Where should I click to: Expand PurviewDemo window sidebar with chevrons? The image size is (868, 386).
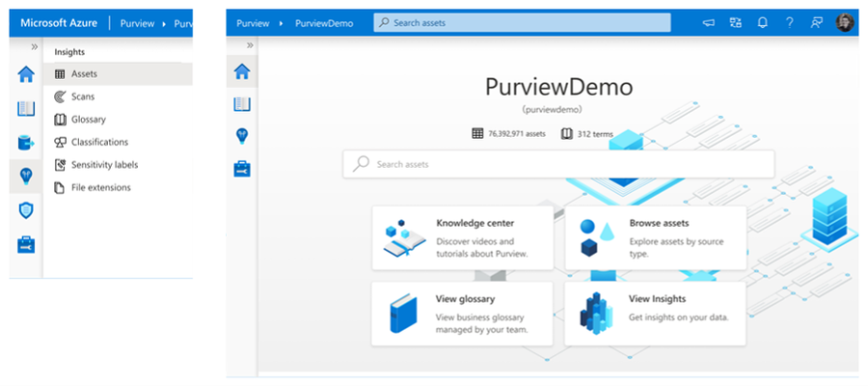click(250, 45)
